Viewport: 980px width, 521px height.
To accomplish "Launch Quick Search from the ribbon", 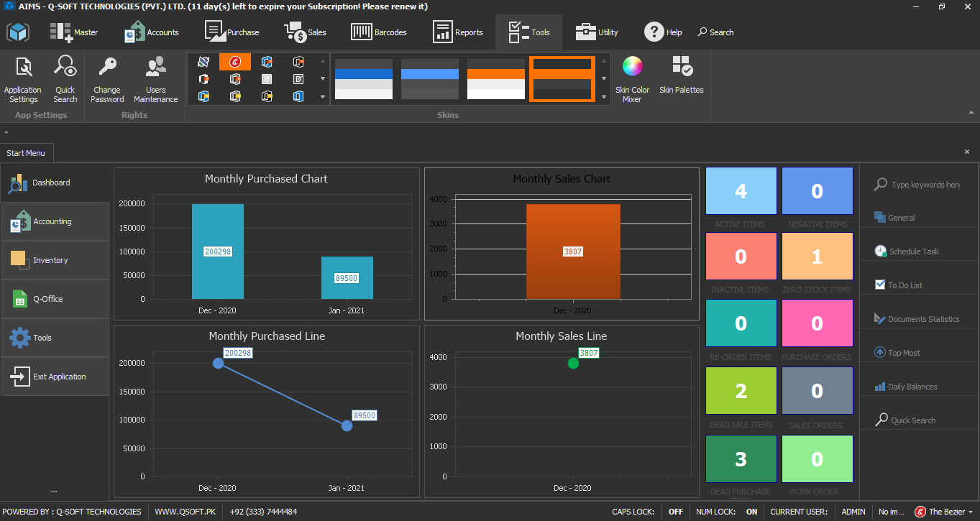I will coord(65,80).
